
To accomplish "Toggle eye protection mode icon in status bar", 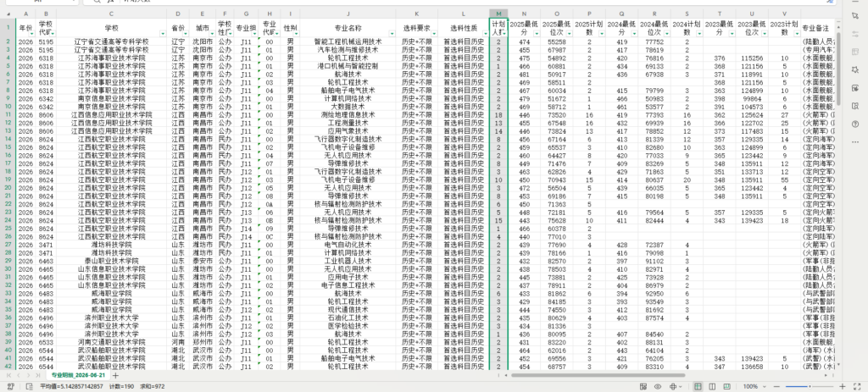I will tap(658, 386).
